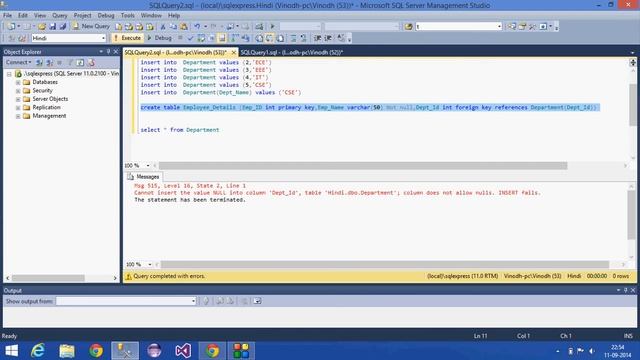
Task: Click the Parse checkmark icon
Action: [x=190, y=38]
